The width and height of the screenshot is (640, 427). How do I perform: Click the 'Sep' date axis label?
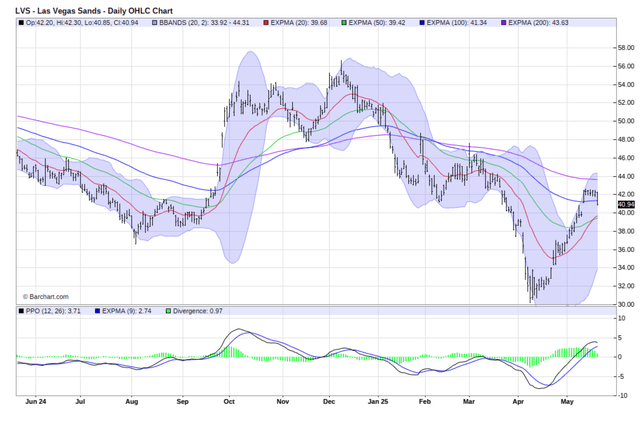[182, 402]
